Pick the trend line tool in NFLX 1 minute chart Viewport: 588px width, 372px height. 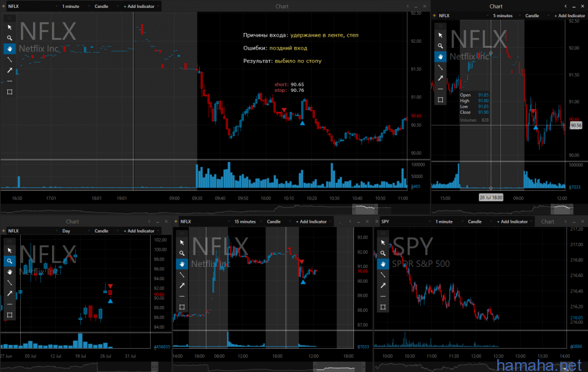[x=10, y=59]
